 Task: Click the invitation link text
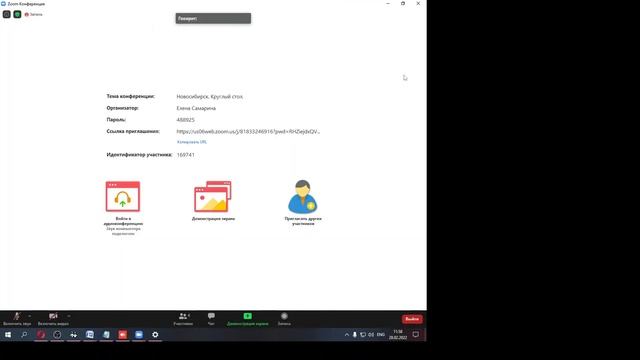click(x=248, y=131)
